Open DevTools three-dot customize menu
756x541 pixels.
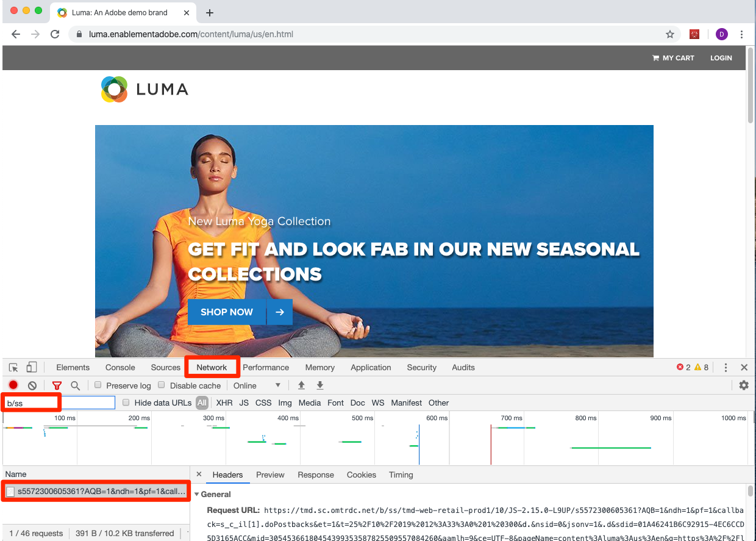click(x=726, y=367)
